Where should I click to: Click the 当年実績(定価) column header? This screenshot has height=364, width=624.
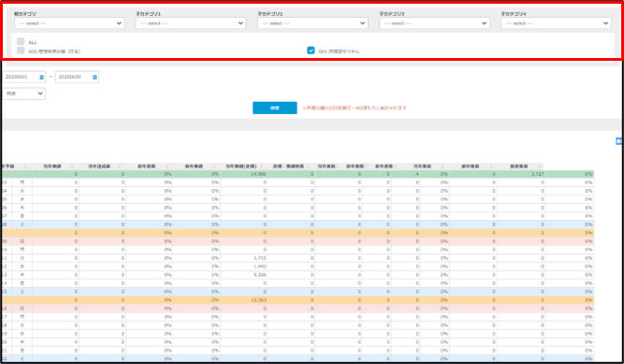242,167
